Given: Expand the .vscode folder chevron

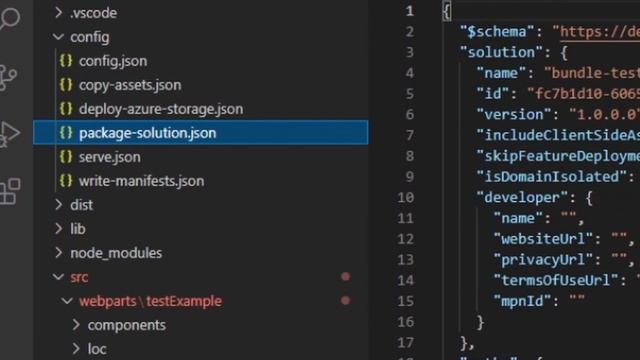Looking at the screenshot, I should (x=59, y=13).
